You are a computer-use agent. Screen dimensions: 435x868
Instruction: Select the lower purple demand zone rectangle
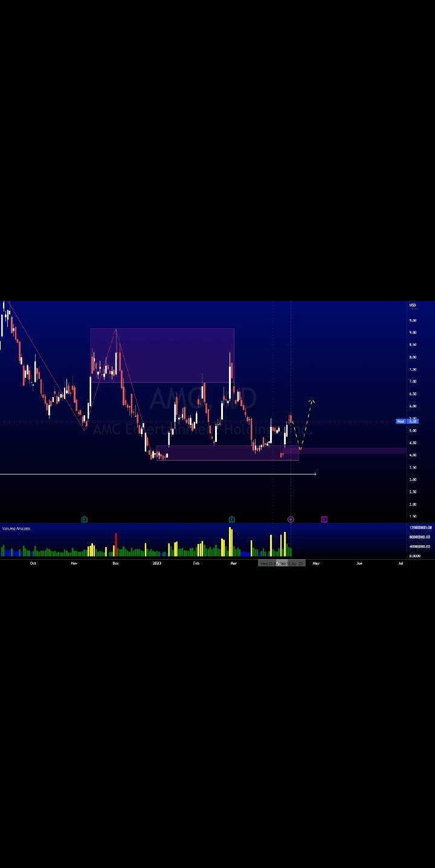tap(227, 453)
